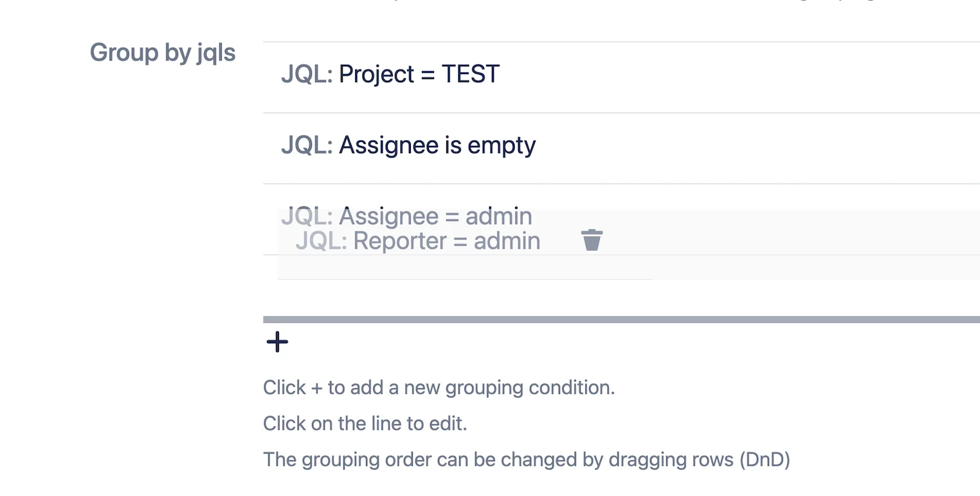Screen dimensions: 980x496
Task: Click the hint about adding grouping condition
Action: coord(439,388)
